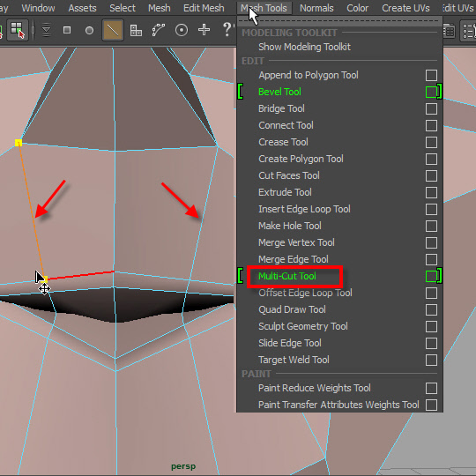Screen dimensions: 476x476
Task: Click the plus-shaped handles mask icon
Action: coord(204,30)
